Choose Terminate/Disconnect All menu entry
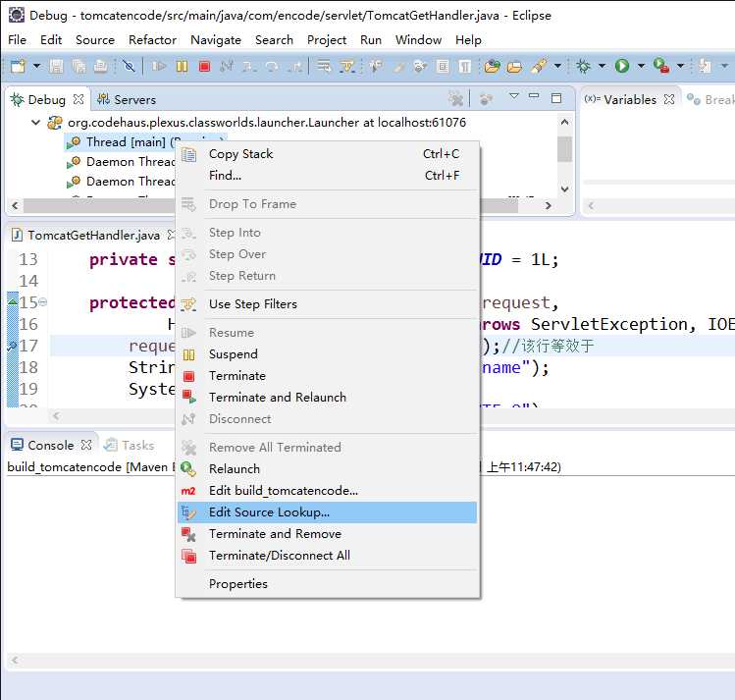Viewport: 735px width, 700px height. (327, 555)
